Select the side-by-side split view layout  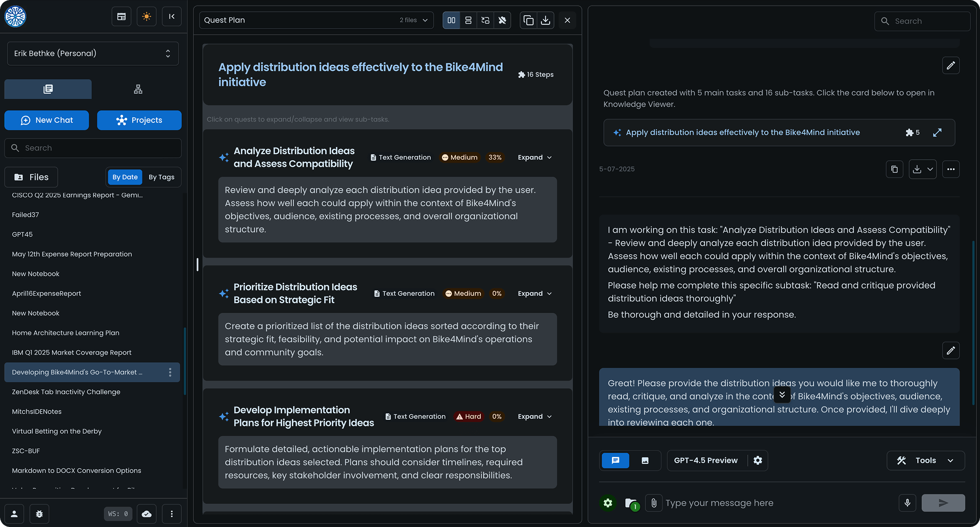451,20
